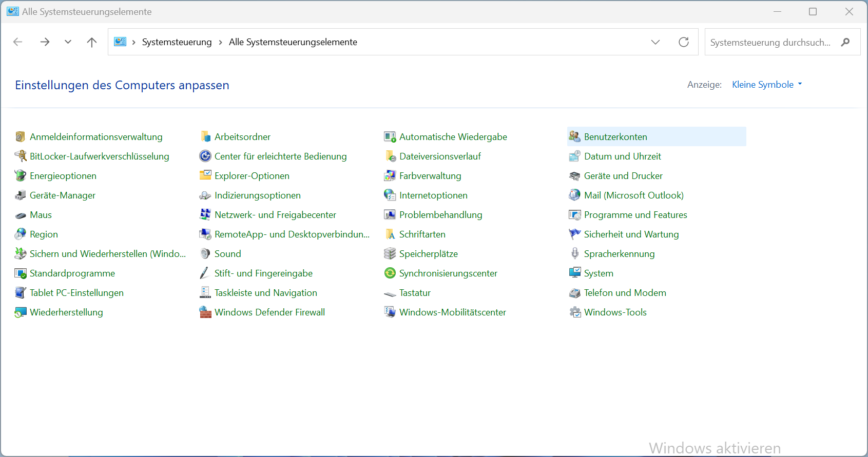This screenshot has height=457, width=868.
Task: Click the Windows Defender Firewall icon
Action: (x=205, y=312)
